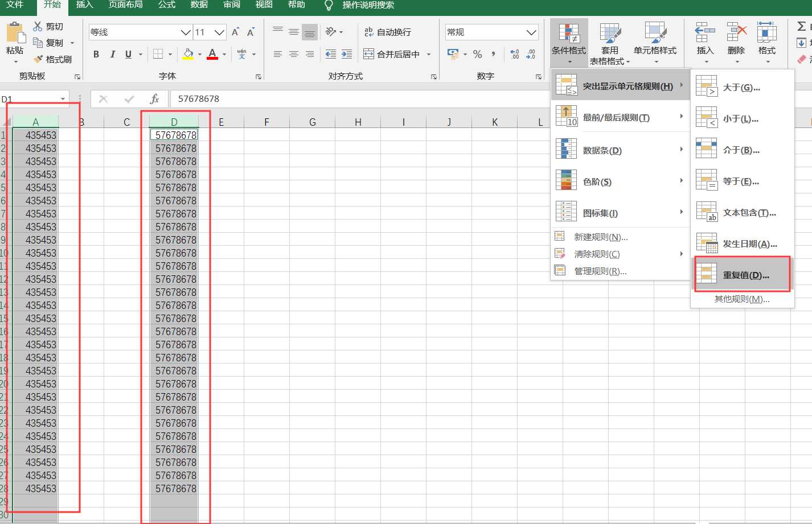Image resolution: width=812 pixels, height=524 pixels.
Task: Switch to the 审阅 ribbon tab
Action: [232, 5]
